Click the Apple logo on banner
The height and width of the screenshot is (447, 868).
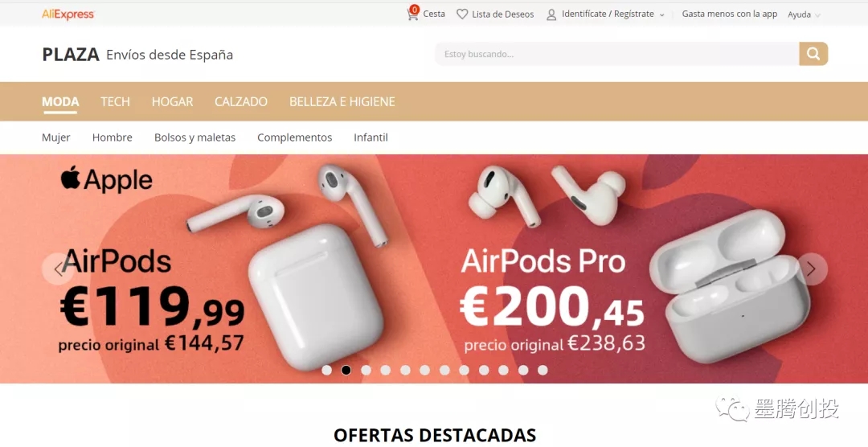pyautogui.click(x=71, y=177)
